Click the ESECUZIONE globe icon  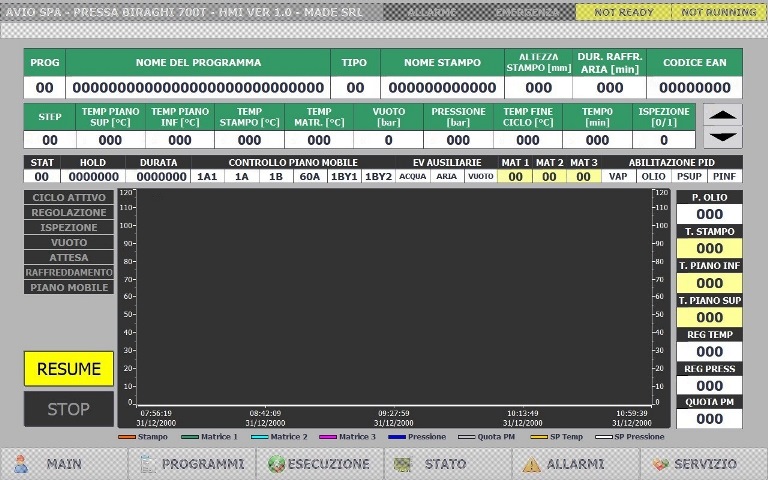tap(274, 464)
